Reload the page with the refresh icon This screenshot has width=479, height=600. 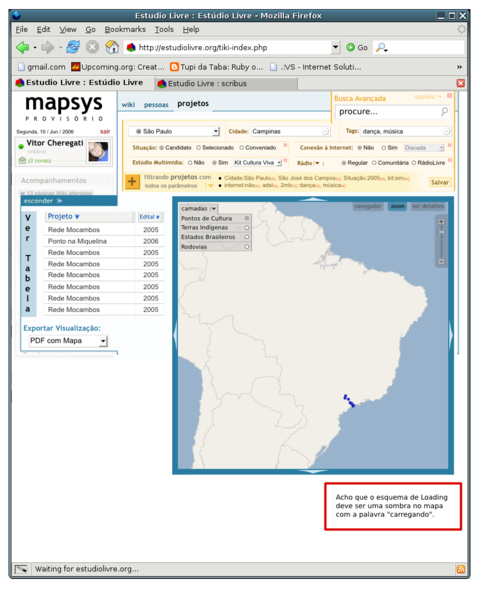click(73, 47)
